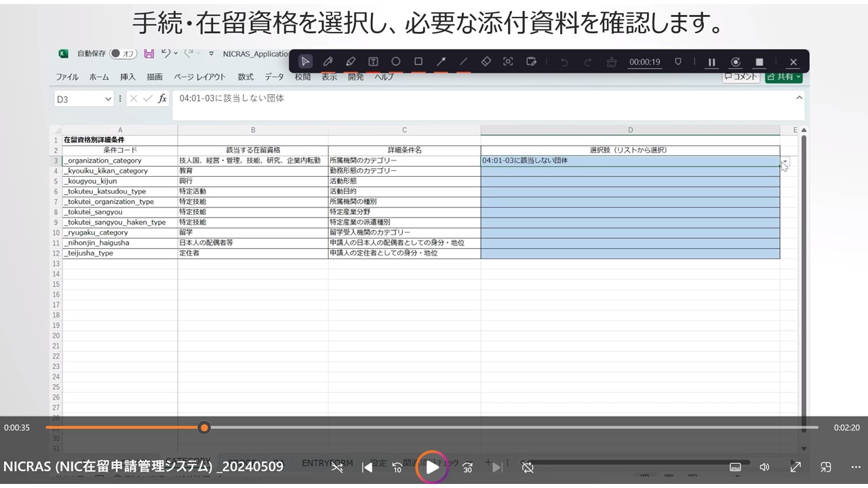Toggle the 自動保存 autosave switch

[123, 54]
